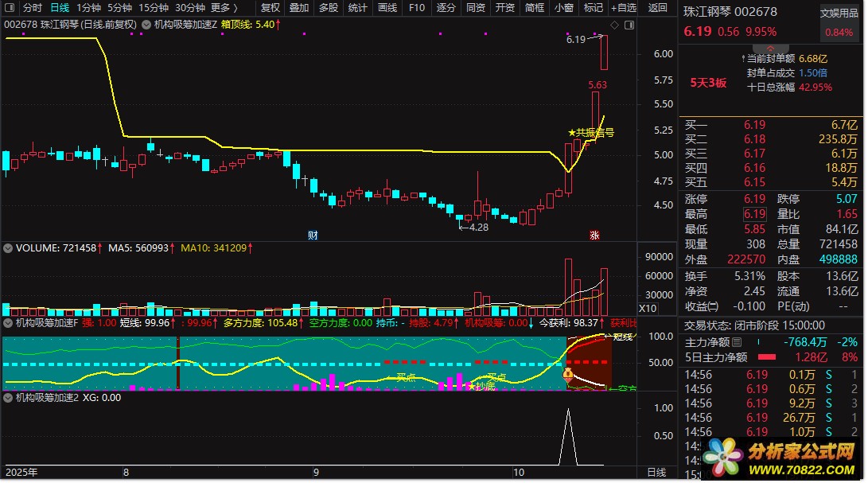Expand 机构吸筹加速F indicator dropdown arrow

point(8,322)
